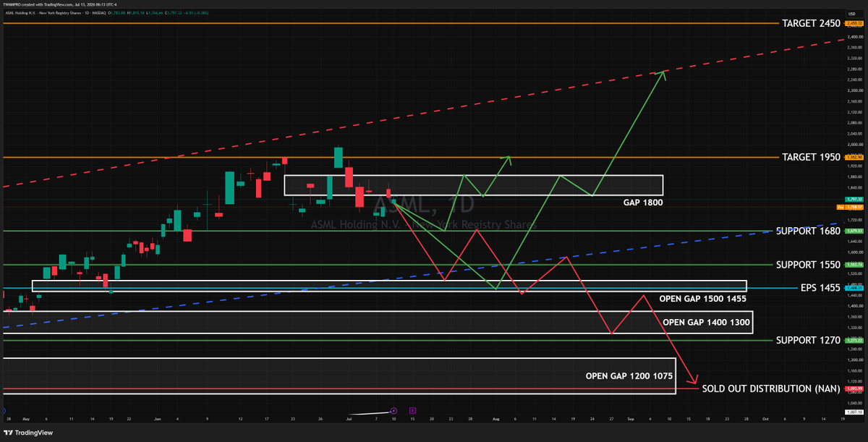Screen dimensions: 868x442
Task: Click the 1,007.10 price label
Action: (x=854, y=412)
